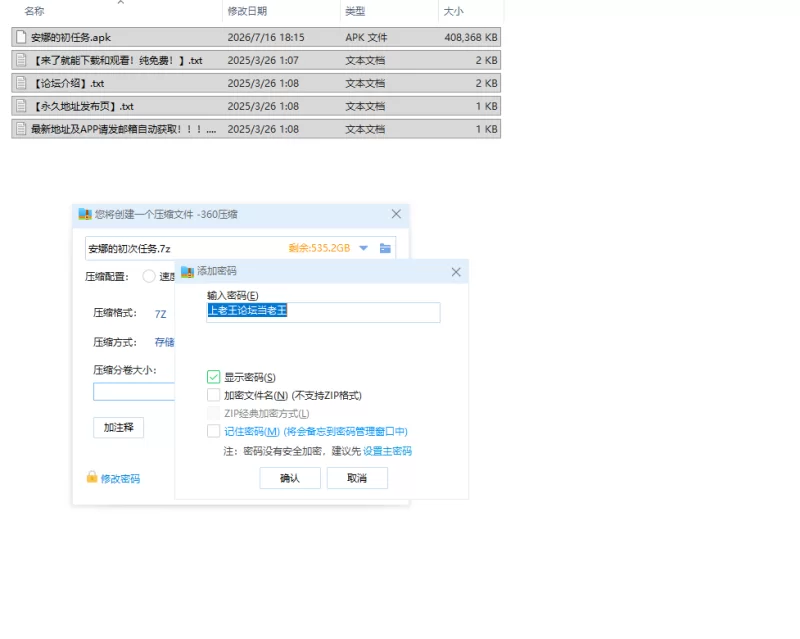The width and height of the screenshot is (800, 639).
Task: Expand the archive path dropdown arrow
Action: click(363, 249)
